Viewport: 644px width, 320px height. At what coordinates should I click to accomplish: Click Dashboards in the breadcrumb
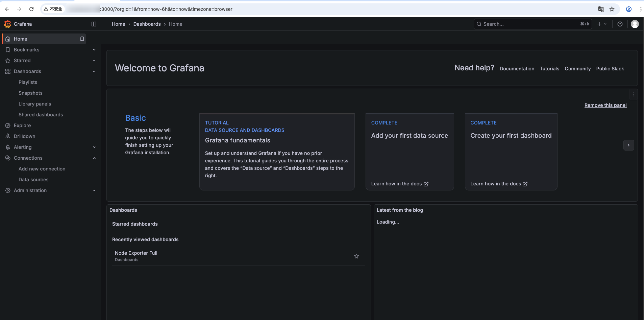[x=147, y=24]
